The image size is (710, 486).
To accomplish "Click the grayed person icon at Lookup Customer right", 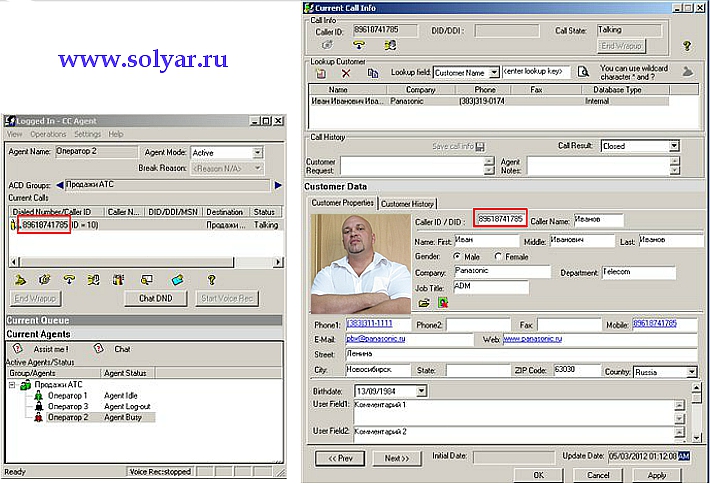I will (x=688, y=72).
